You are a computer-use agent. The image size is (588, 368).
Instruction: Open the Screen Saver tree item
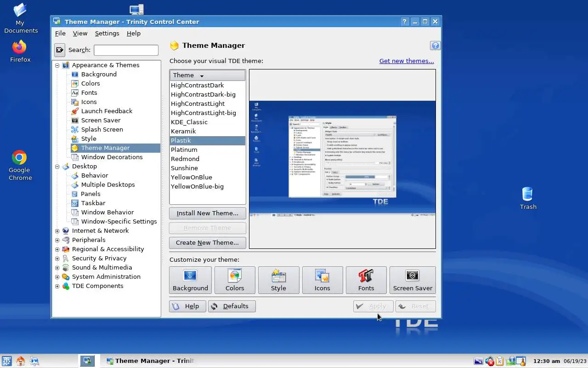(x=96, y=120)
